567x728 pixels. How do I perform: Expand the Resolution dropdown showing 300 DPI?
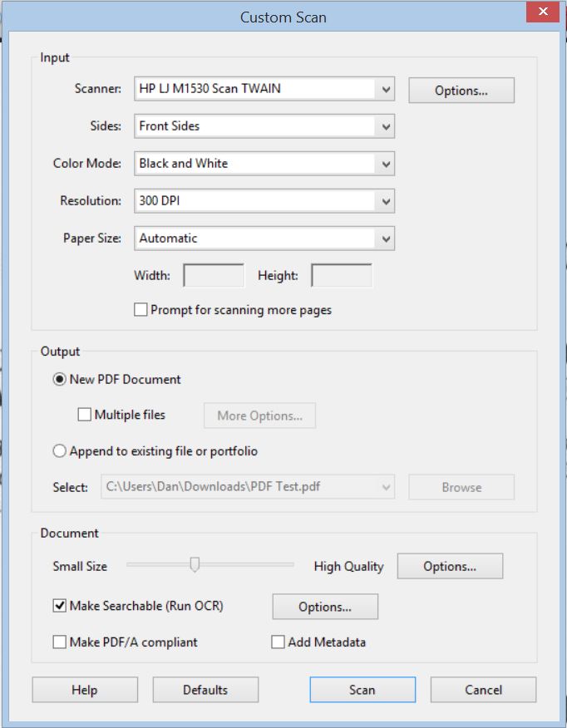pos(385,201)
